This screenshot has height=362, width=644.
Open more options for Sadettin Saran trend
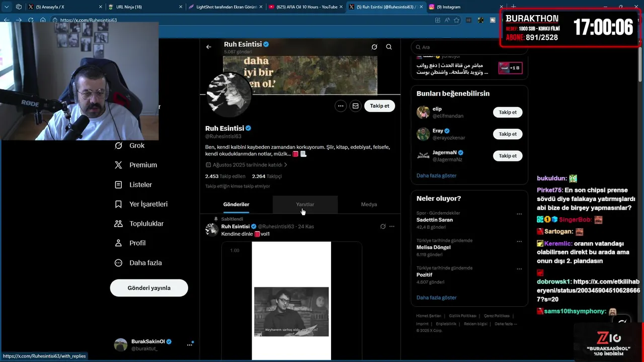point(519,214)
